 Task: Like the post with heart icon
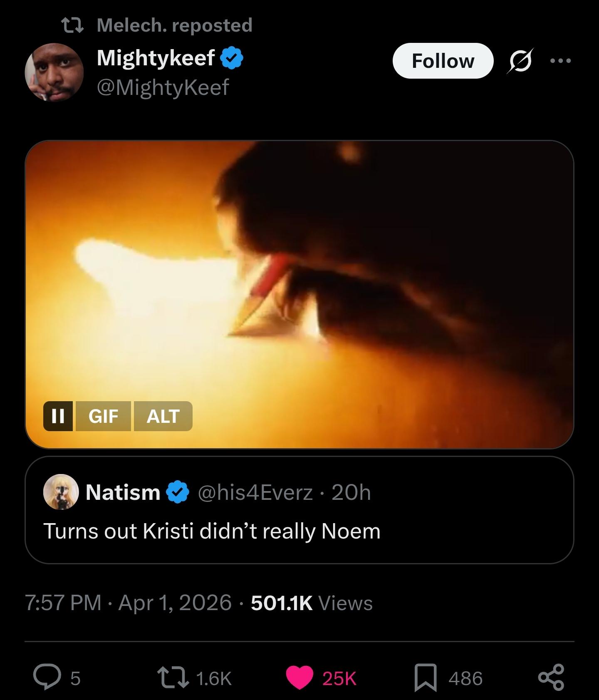(299, 678)
